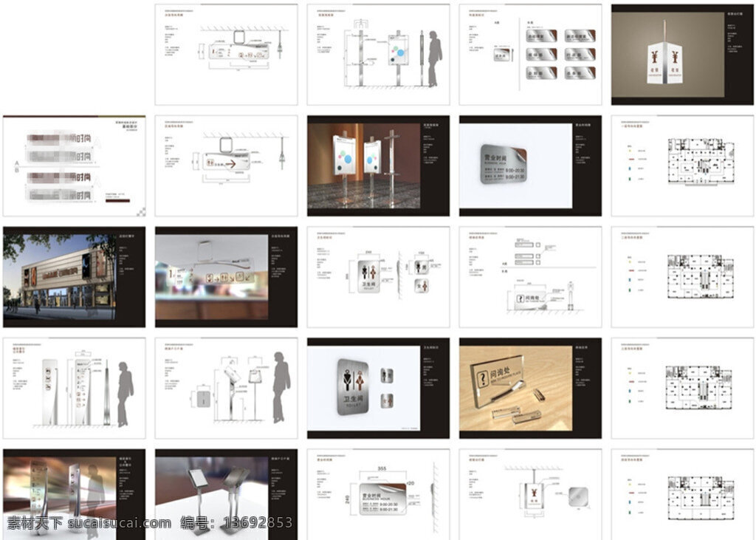
Task: Open the 一层 floor plan layout page
Action: 682,165
